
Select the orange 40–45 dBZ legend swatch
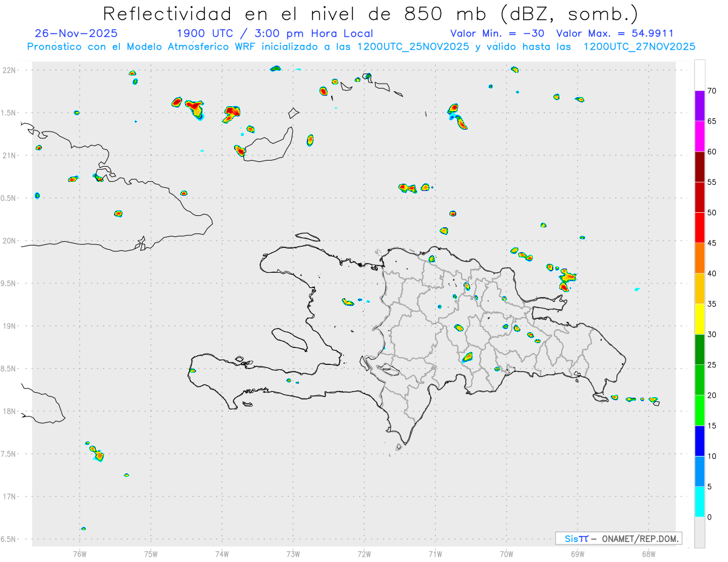[x=699, y=258]
